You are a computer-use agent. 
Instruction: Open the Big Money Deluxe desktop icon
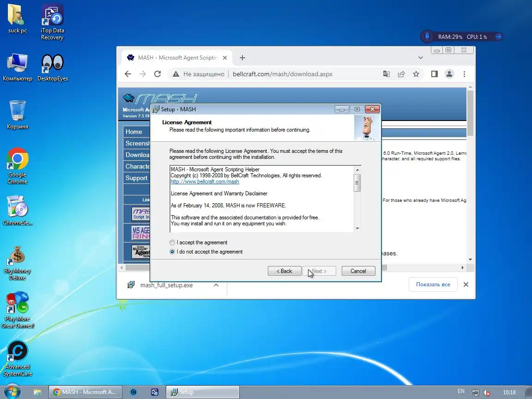tap(17, 263)
